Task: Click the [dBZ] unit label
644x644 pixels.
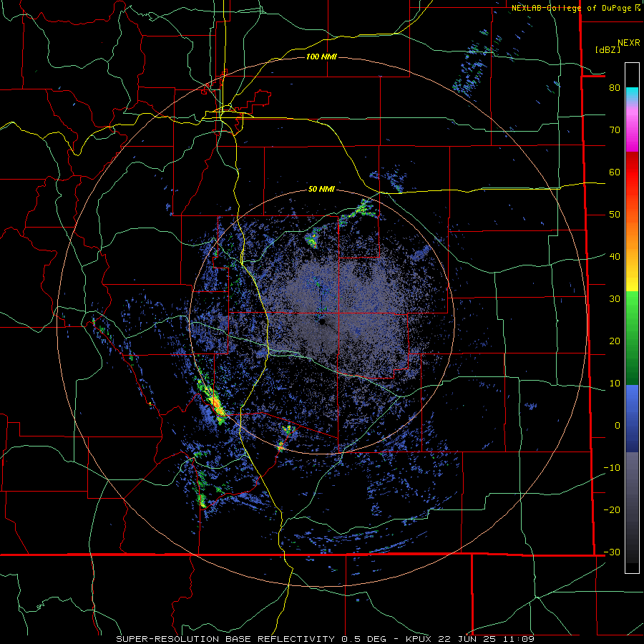Action: point(608,49)
